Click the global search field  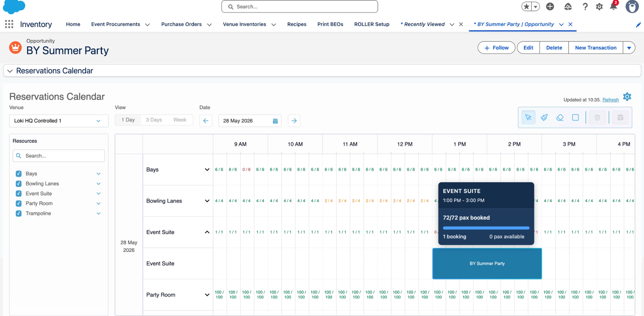point(300,6)
